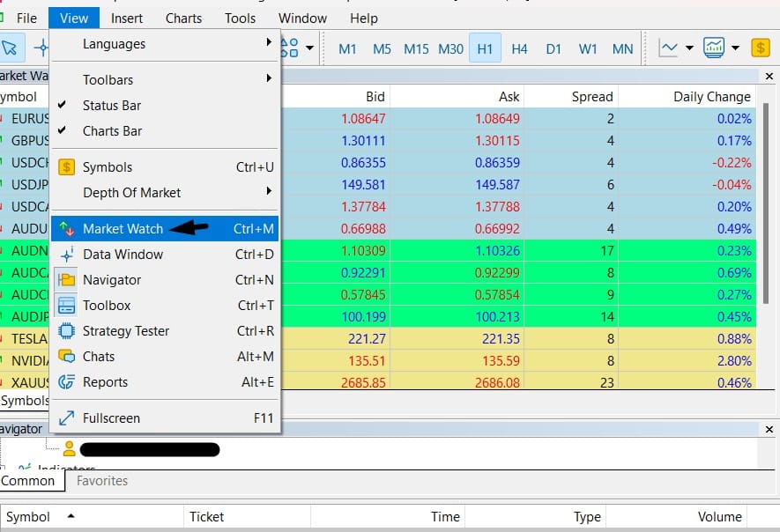The image size is (780, 532).
Task: Toggle Toolbox in the View menu
Action: pos(165,306)
